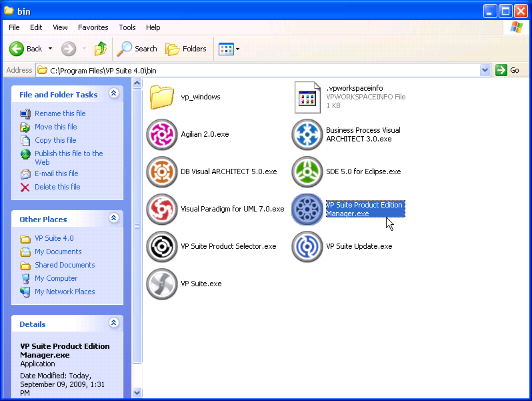
Task: Open the Help menu
Action: [x=153, y=27]
